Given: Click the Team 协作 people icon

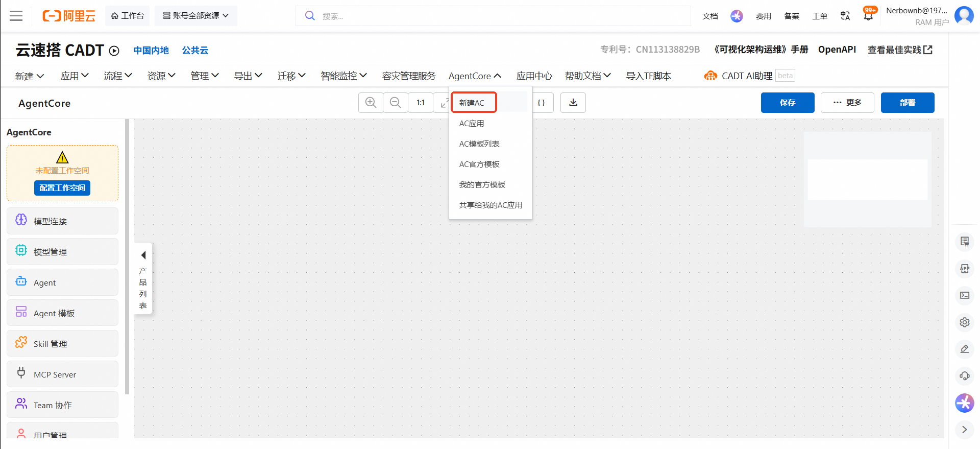Looking at the screenshot, I should pos(21,404).
